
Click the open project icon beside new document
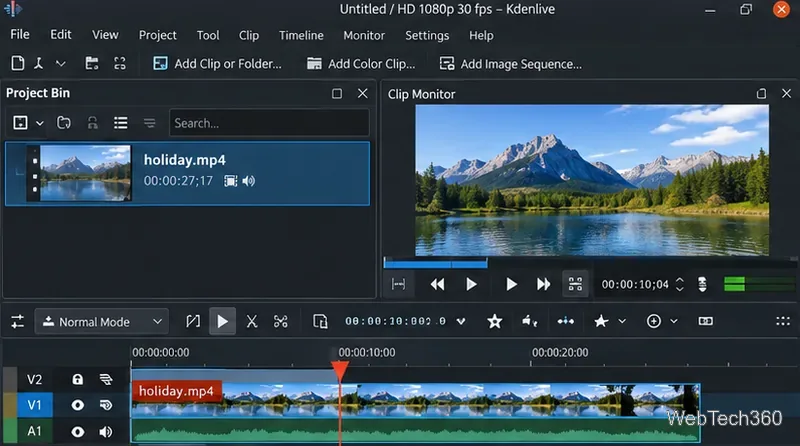click(x=39, y=63)
